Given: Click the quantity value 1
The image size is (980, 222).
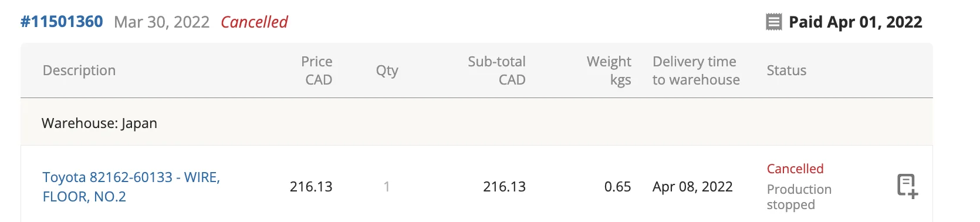Looking at the screenshot, I should 387,187.
